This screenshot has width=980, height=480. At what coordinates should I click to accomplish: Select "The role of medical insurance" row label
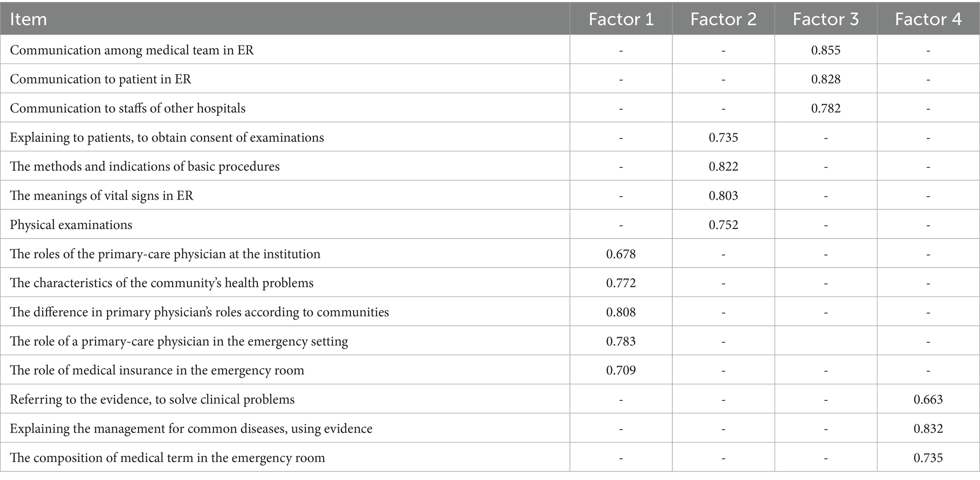pyautogui.click(x=157, y=370)
